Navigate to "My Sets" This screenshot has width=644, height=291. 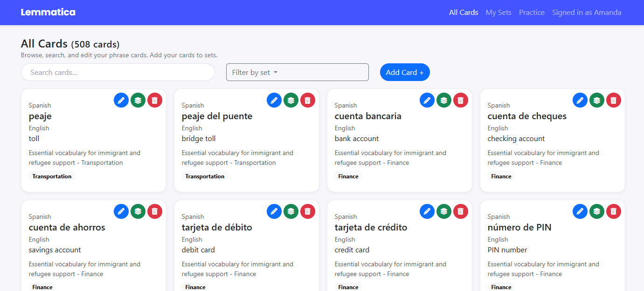click(498, 13)
